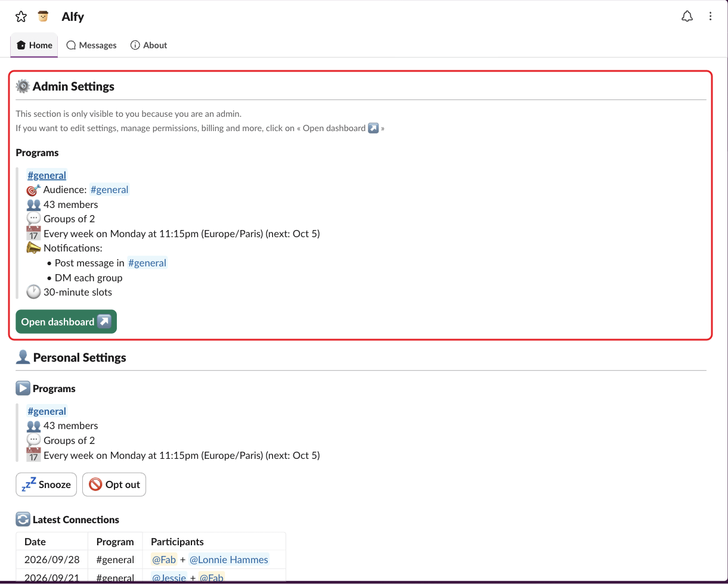Open the Audience #general channel link
The width and height of the screenshot is (728, 584).
(109, 190)
